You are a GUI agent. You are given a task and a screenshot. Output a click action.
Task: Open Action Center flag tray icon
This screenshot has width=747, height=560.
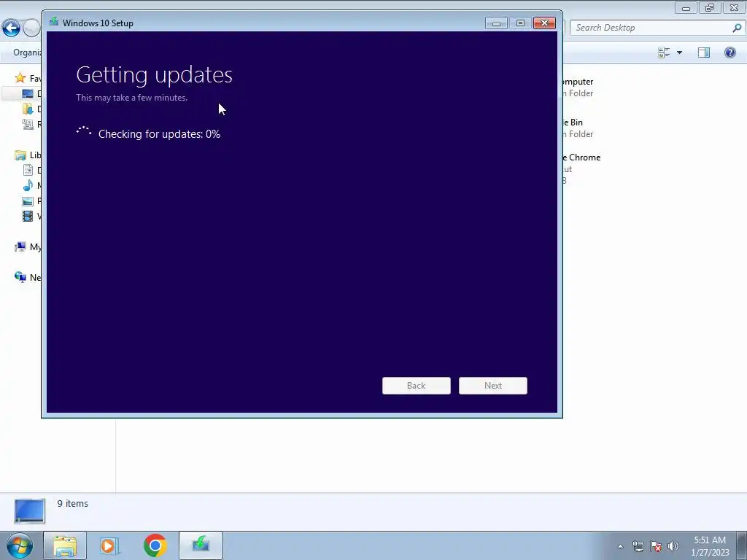(656, 546)
